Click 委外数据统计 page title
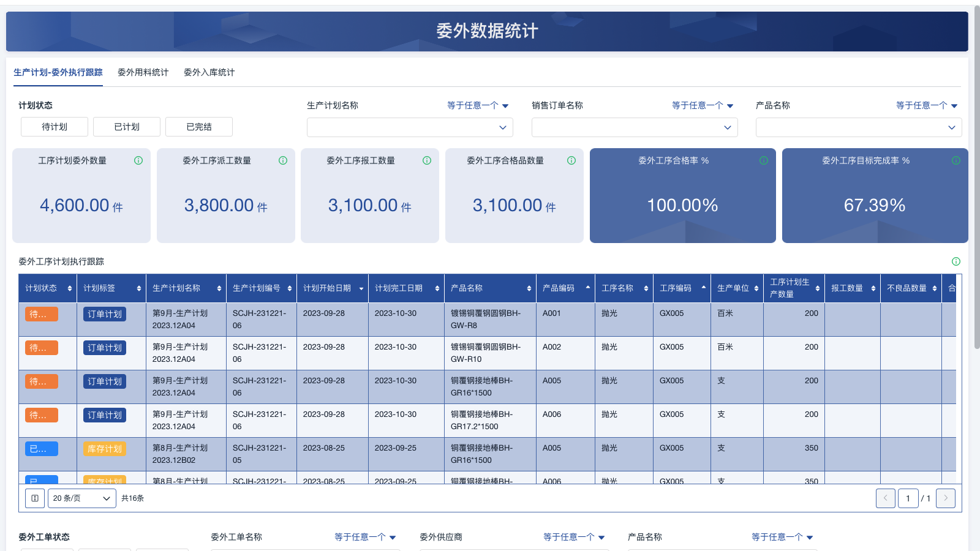This screenshot has height=551, width=980. [x=487, y=31]
